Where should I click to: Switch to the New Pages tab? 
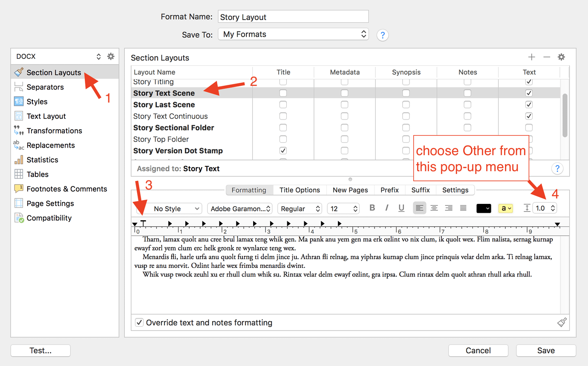click(350, 190)
